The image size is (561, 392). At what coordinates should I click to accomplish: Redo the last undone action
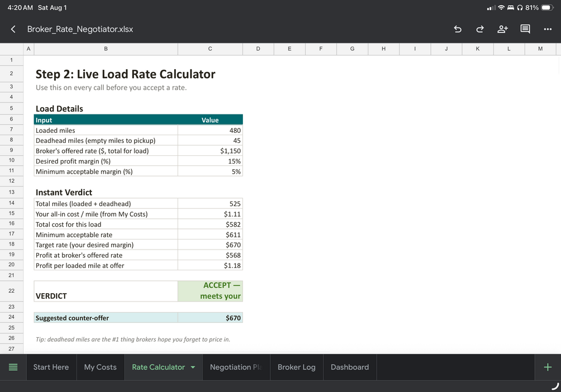click(x=480, y=30)
